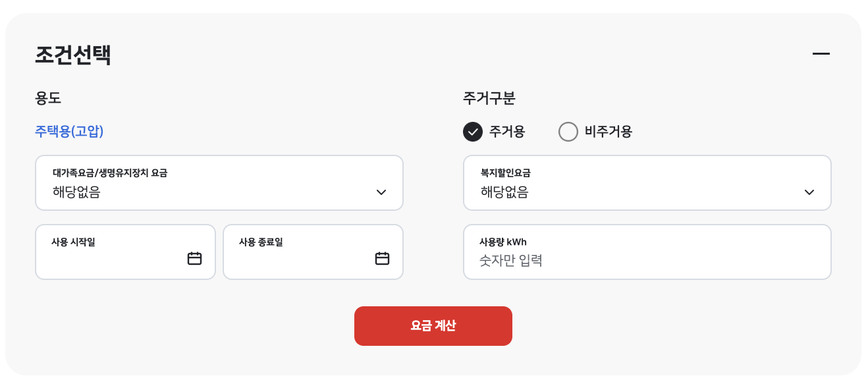The height and width of the screenshot is (386, 868).
Task: Select the 비주거용 radio option
Action: (595, 132)
